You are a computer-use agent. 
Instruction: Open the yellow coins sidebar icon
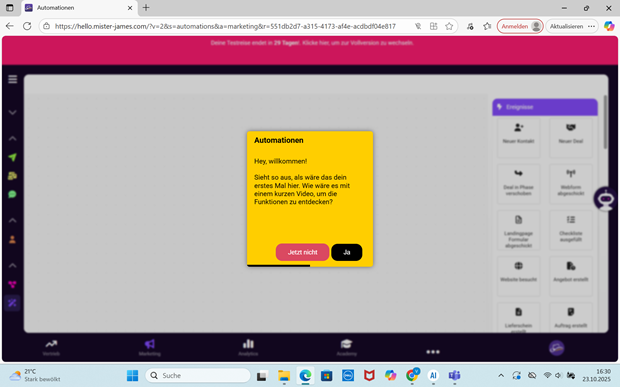[x=13, y=176]
